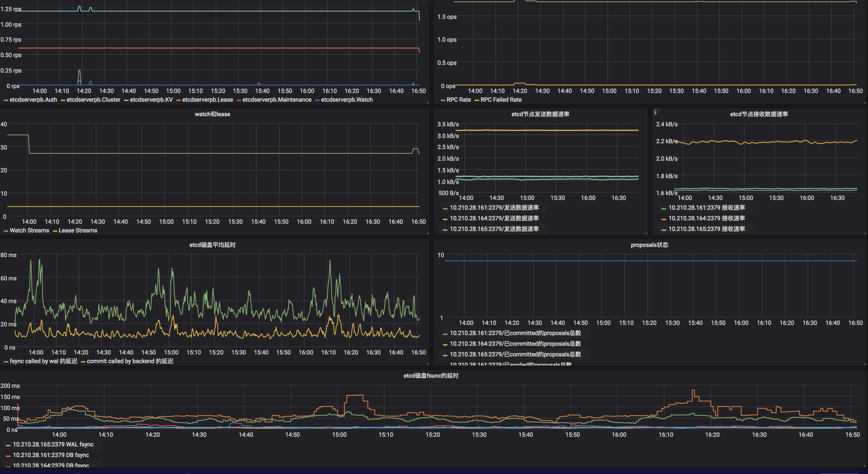Click the etcd磁盘平均延时 panel's corner resize handle
This screenshot has width=868, height=474.
point(428,364)
